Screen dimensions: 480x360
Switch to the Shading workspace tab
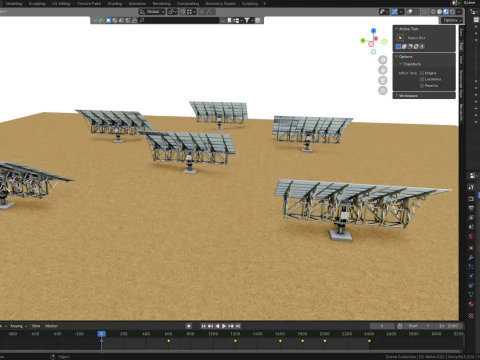click(115, 3)
